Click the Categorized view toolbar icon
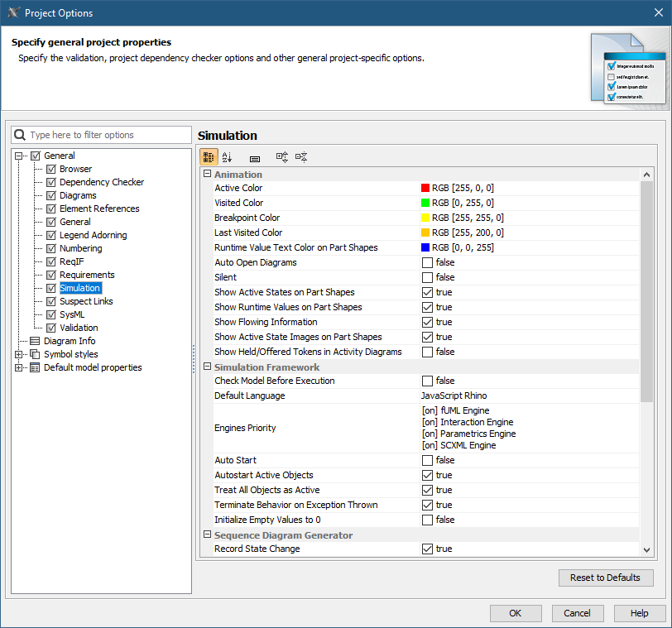Screen dimensions: 672x628 [x=209, y=157]
